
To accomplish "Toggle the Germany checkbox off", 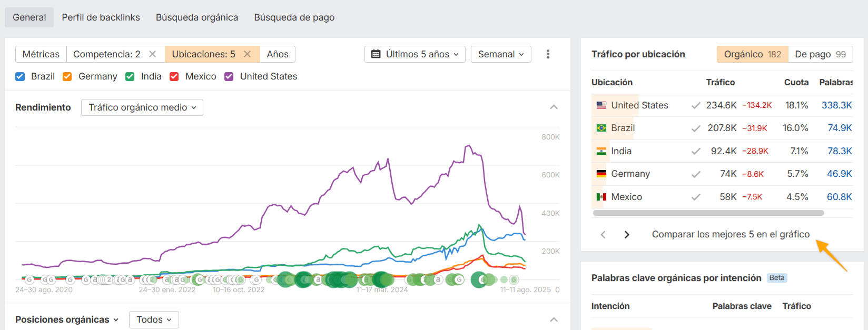I will [x=67, y=77].
